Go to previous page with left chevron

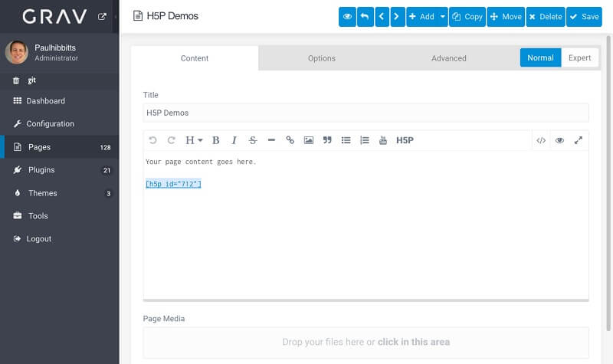pos(382,17)
